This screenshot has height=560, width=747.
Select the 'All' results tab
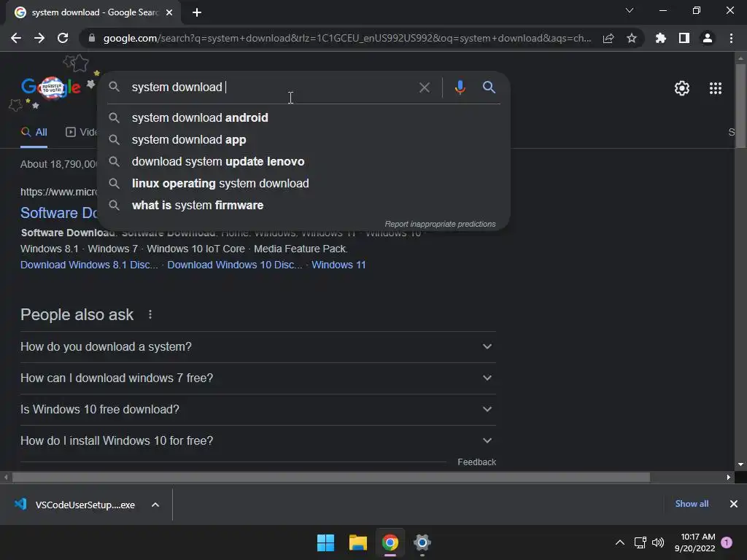tap(34, 133)
